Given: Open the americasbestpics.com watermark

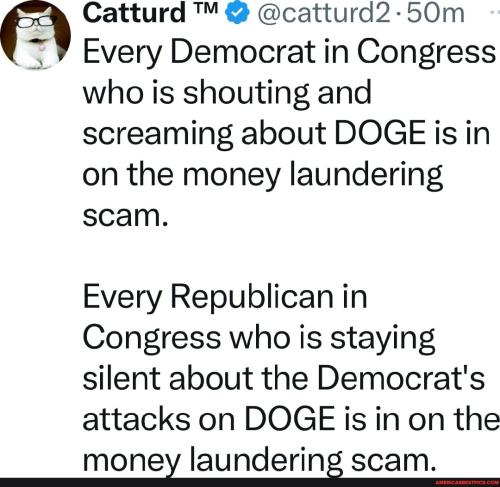Looking at the screenshot, I should (x=467, y=483).
